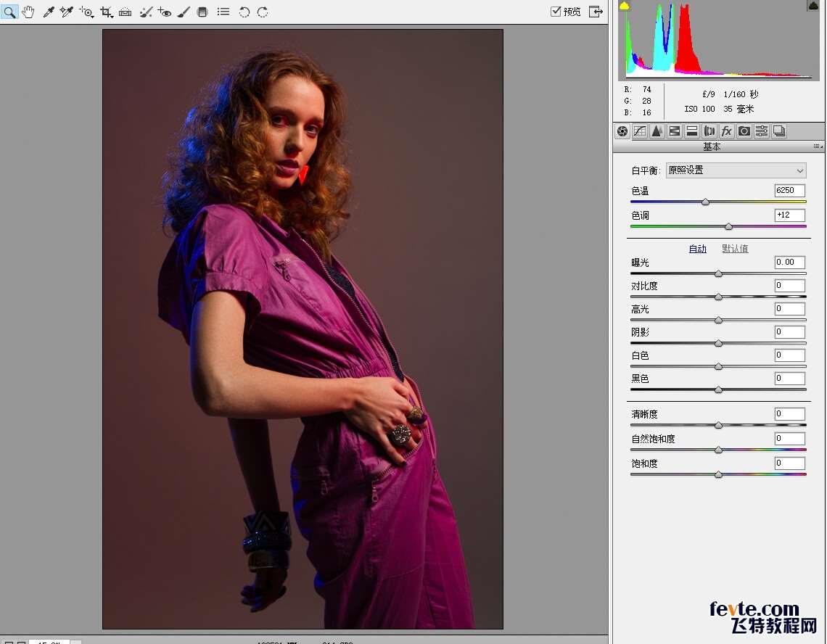Activate the Red Eye Removal tool
This screenshot has height=644, width=827.
(165, 12)
